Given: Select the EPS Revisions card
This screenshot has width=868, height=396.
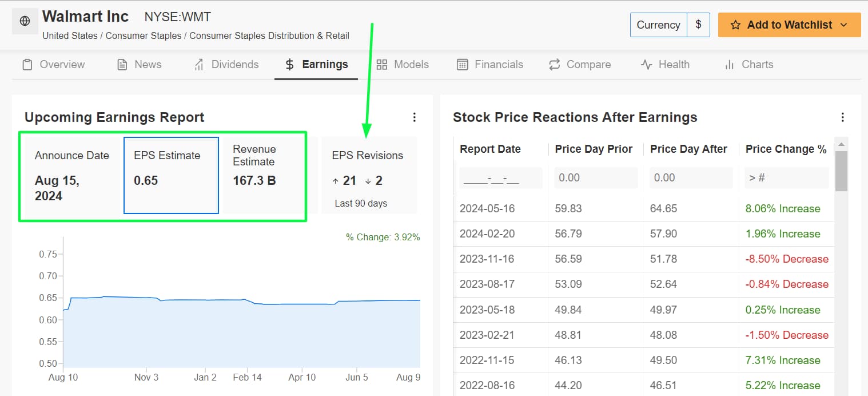Looking at the screenshot, I should (369, 175).
